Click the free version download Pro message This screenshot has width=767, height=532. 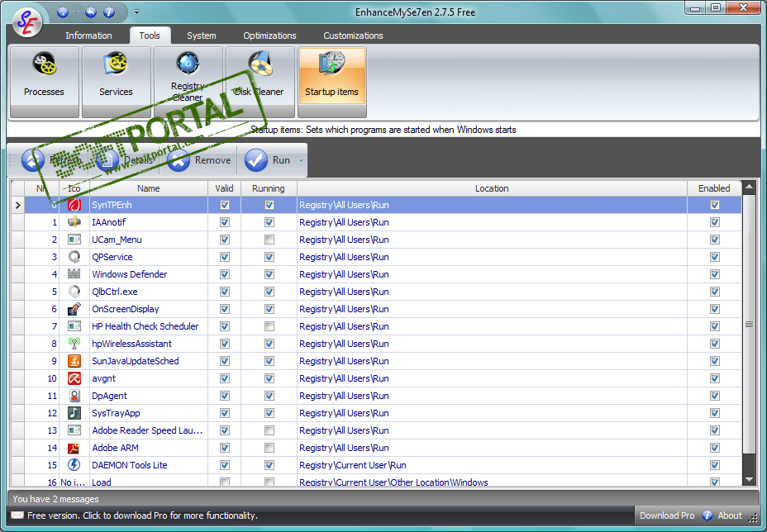(142, 515)
